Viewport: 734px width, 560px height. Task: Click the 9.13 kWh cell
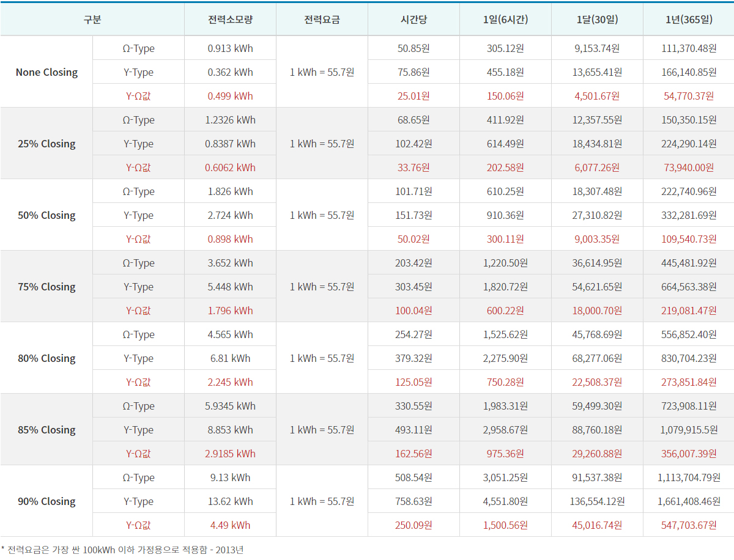[230, 477]
